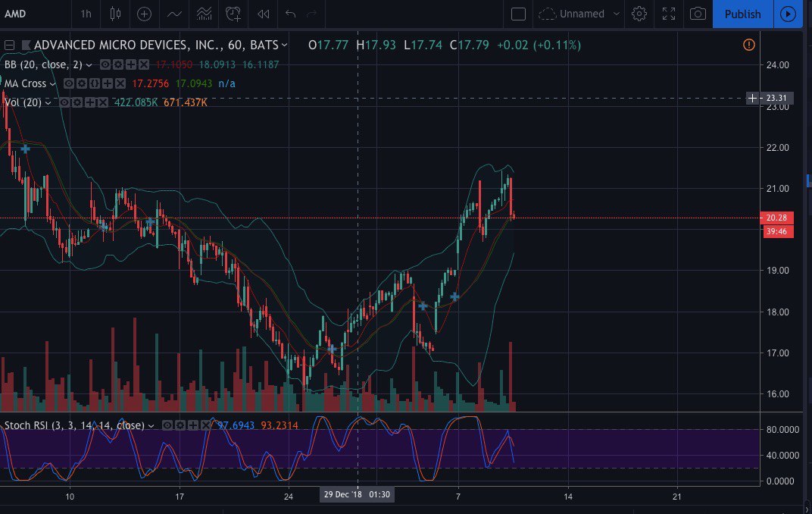Undo the last chart action
Screen dimensions: 812x514
289,14
